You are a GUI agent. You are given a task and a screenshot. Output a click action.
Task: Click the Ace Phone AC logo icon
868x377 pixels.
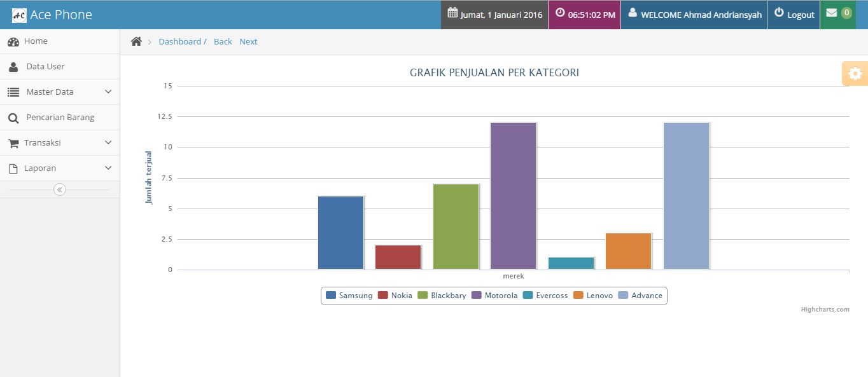point(19,15)
